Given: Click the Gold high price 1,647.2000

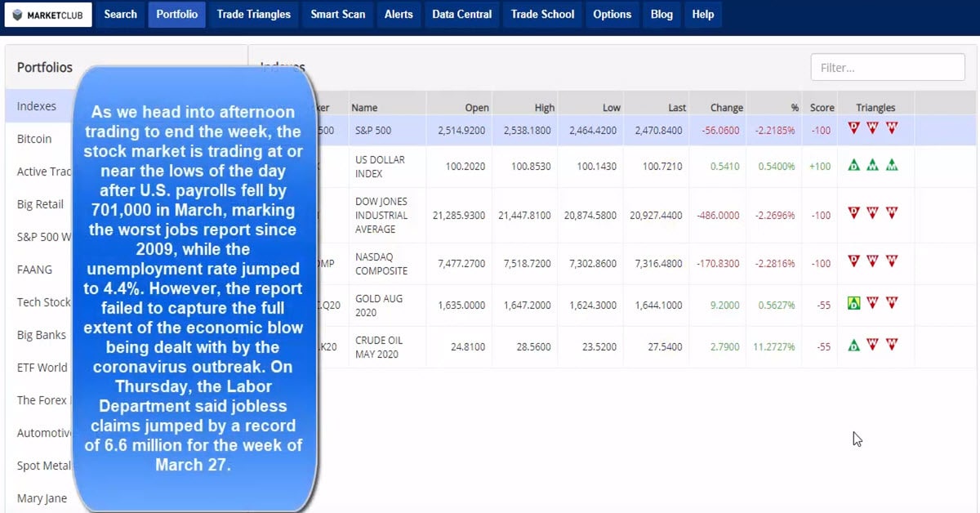Looking at the screenshot, I should click(528, 305).
